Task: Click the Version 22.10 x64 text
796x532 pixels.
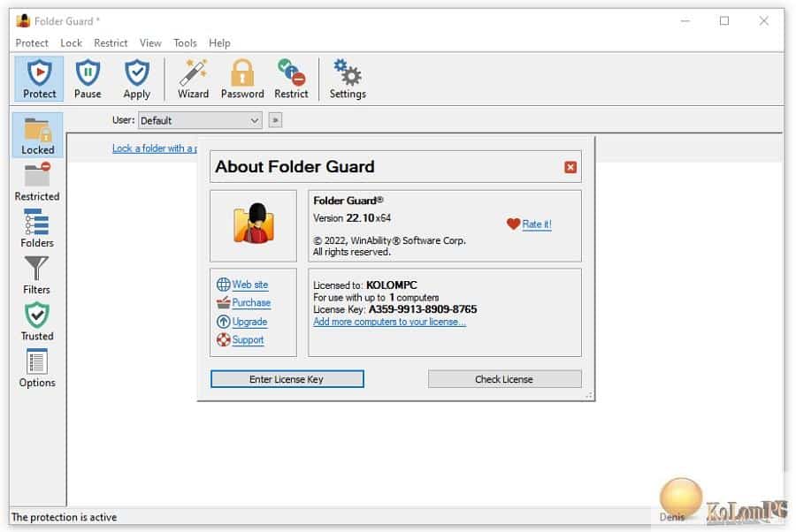Action: [352, 218]
